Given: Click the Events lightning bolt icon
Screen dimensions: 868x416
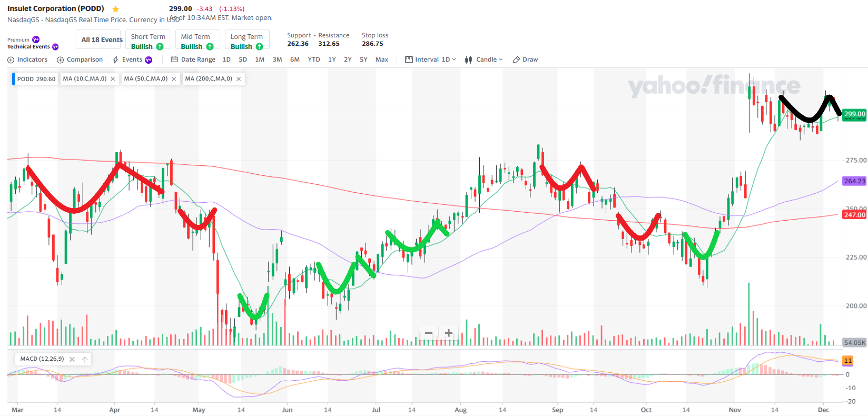Looking at the screenshot, I should (x=115, y=60).
